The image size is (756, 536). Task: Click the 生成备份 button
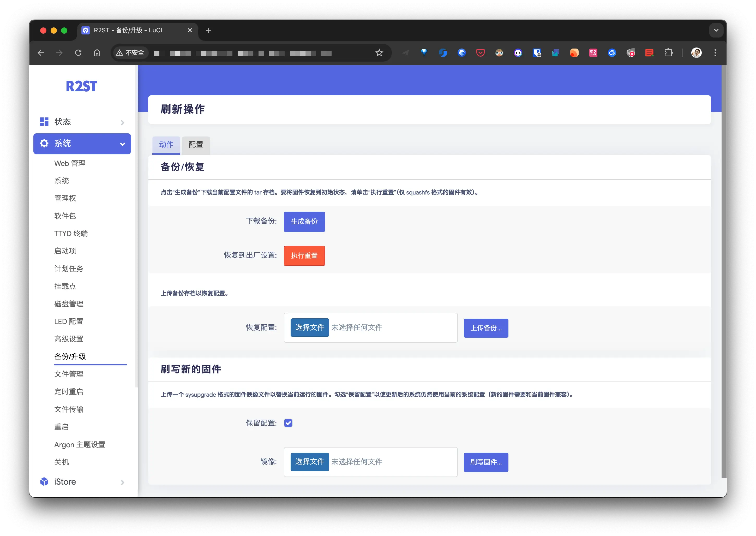tap(304, 222)
